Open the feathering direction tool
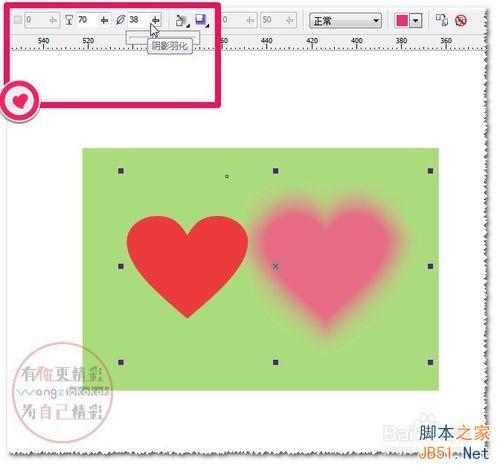500x467 pixels. [181, 21]
